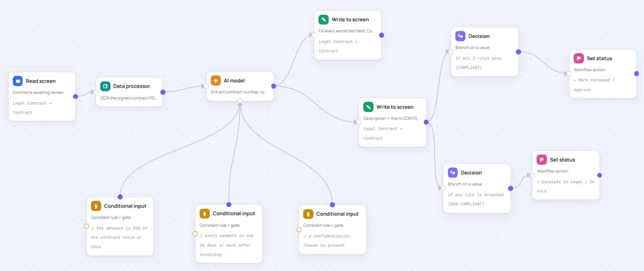Screen dimensions: 644x271
Task: Select the 'Data processor' node title
Action: click(132, 86)
